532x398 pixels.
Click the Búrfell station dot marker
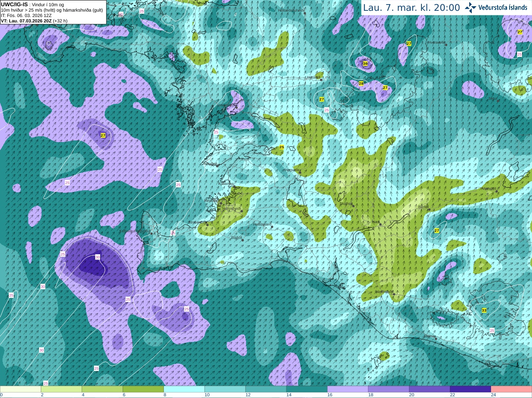429,210
